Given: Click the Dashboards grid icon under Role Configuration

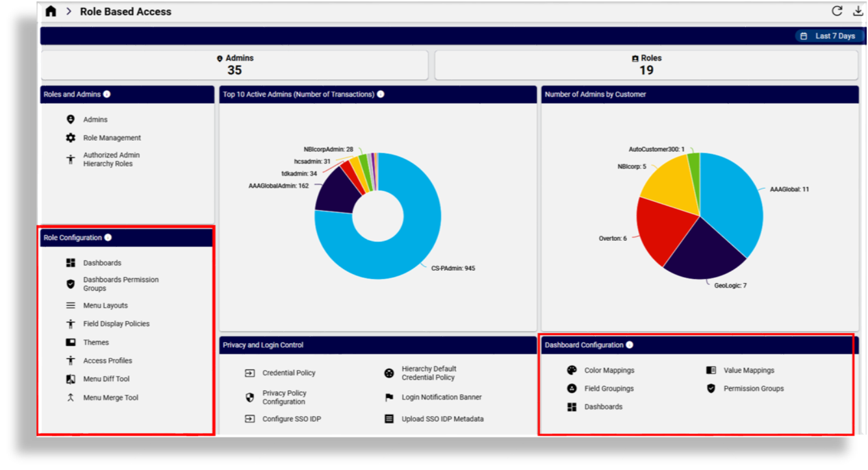Looking at the screenshot, I should click(70, 262).
